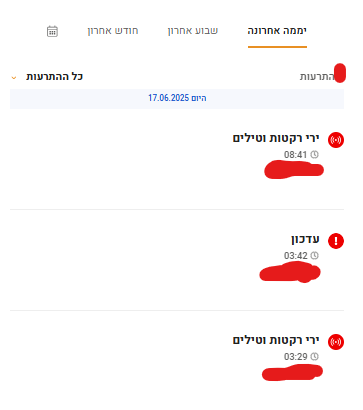Click the 03:42 timestamp text

tap(296, 256)
